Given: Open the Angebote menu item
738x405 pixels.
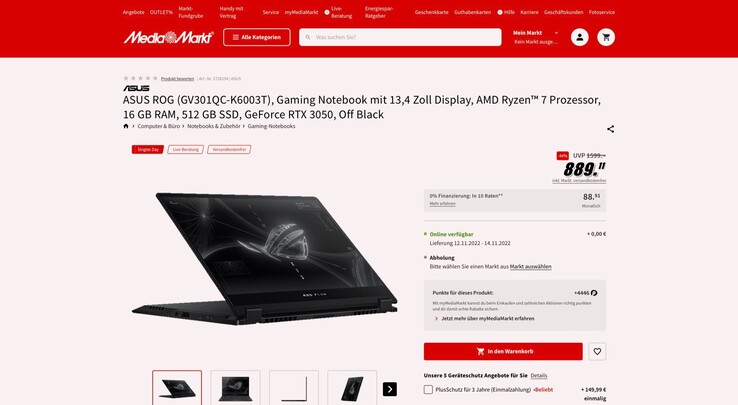Looking at the screenshot, I should click(x=134, y=12).
